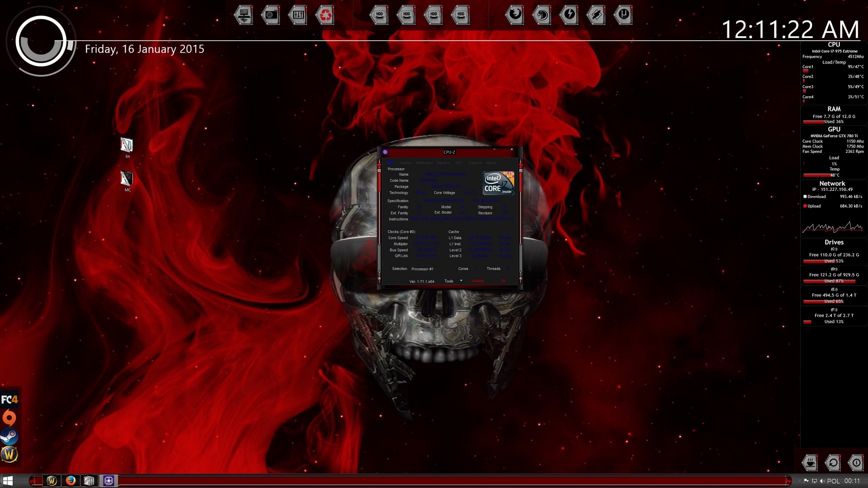Expand the Tools dropdown arrow
This screenshot has width=868, height=488.
461,281
